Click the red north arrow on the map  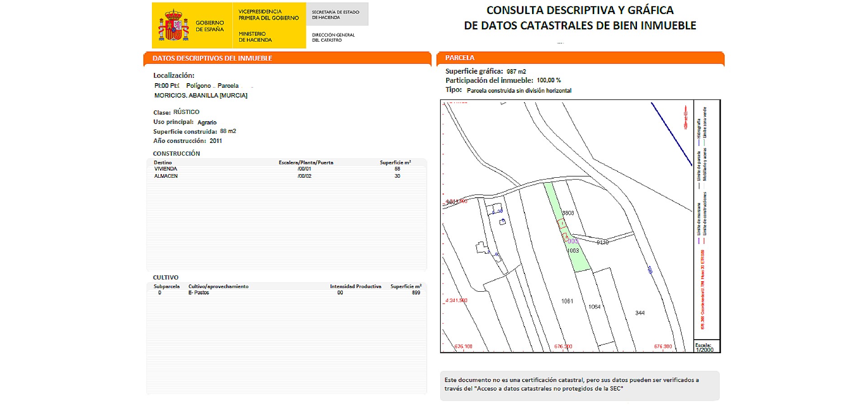click(685, 118)
